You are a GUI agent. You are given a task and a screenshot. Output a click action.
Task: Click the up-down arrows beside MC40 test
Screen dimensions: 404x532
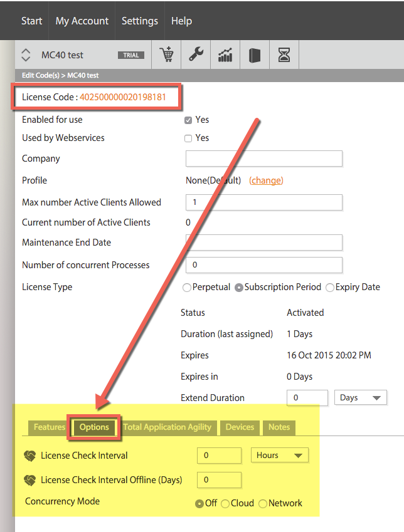pos(26,55)
